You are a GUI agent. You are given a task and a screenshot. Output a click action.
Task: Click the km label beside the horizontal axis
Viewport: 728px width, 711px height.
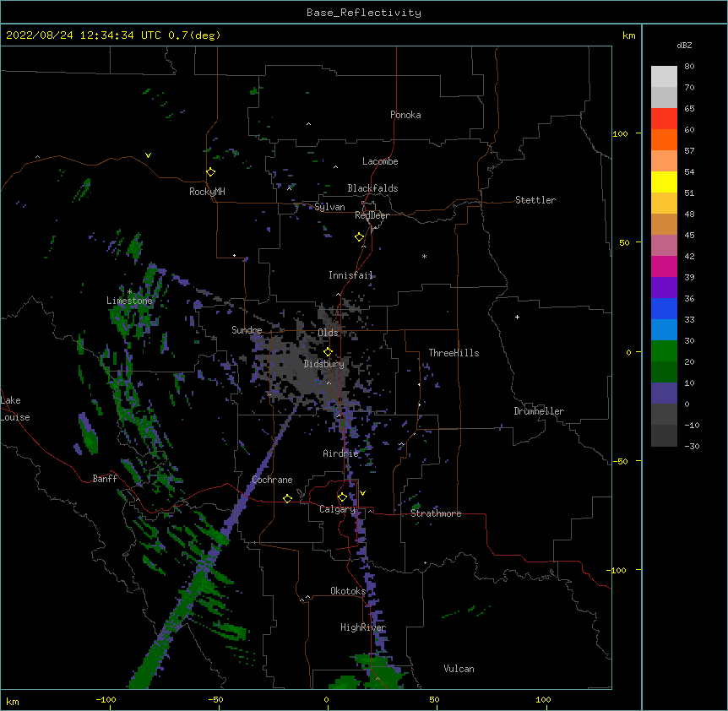(x=13, y=701)
